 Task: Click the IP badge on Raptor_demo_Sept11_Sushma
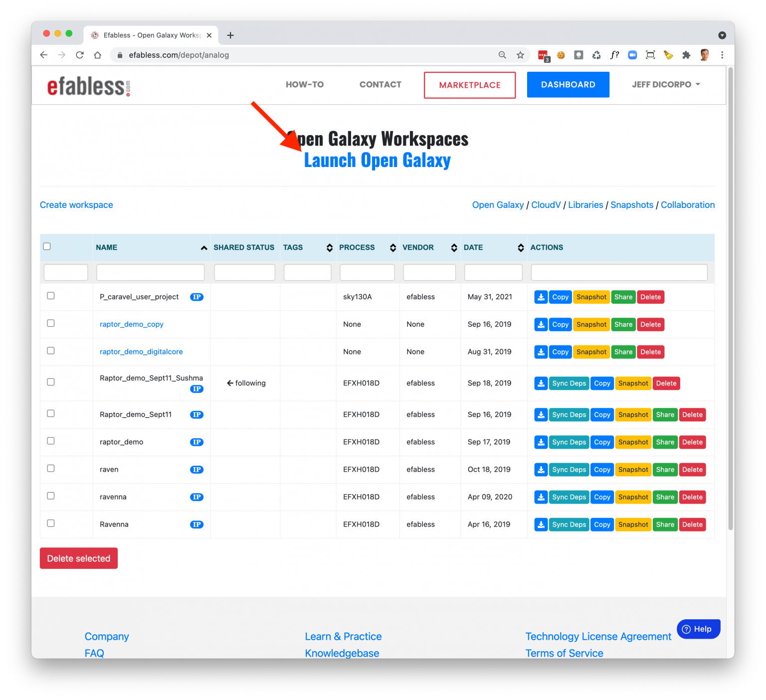(x=196, y=389)
